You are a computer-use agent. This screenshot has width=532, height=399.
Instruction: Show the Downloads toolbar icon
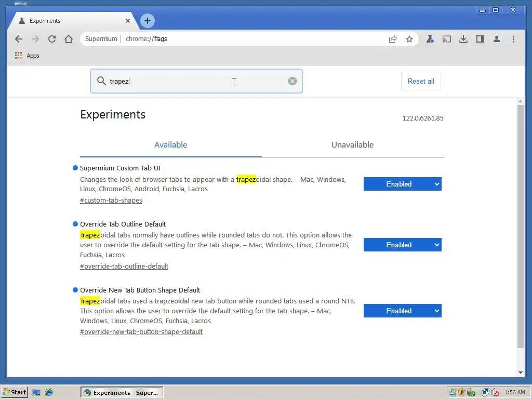point(463,39)
